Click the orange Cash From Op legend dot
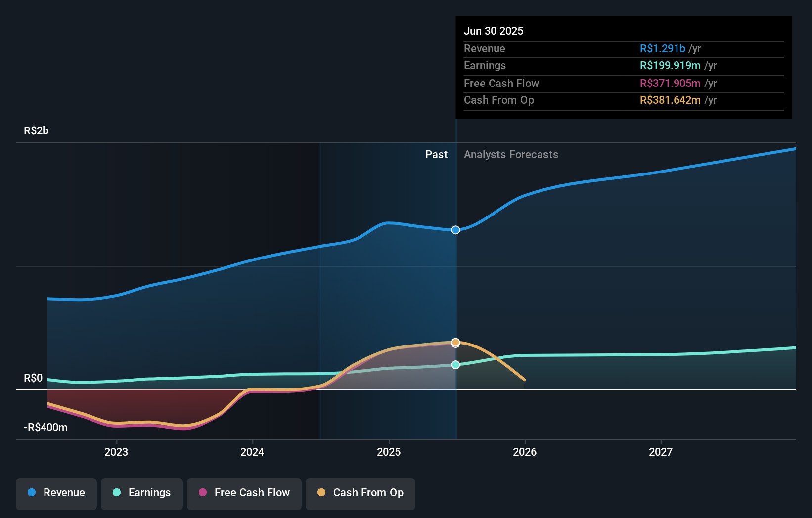 click(321, 493)
